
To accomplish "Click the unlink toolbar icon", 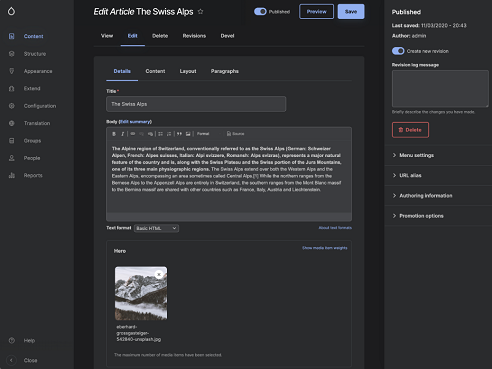I will click(141, 134).
